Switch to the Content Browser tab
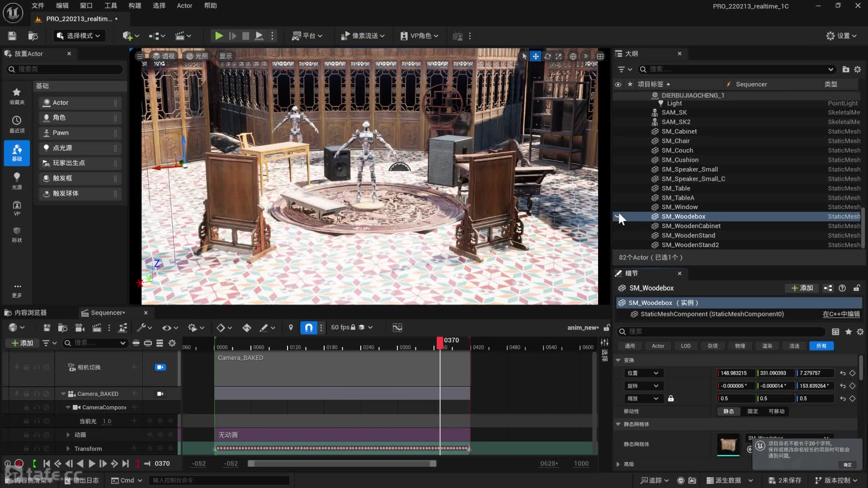The width and height of the screenshot is (868, 488). point(26,313)
